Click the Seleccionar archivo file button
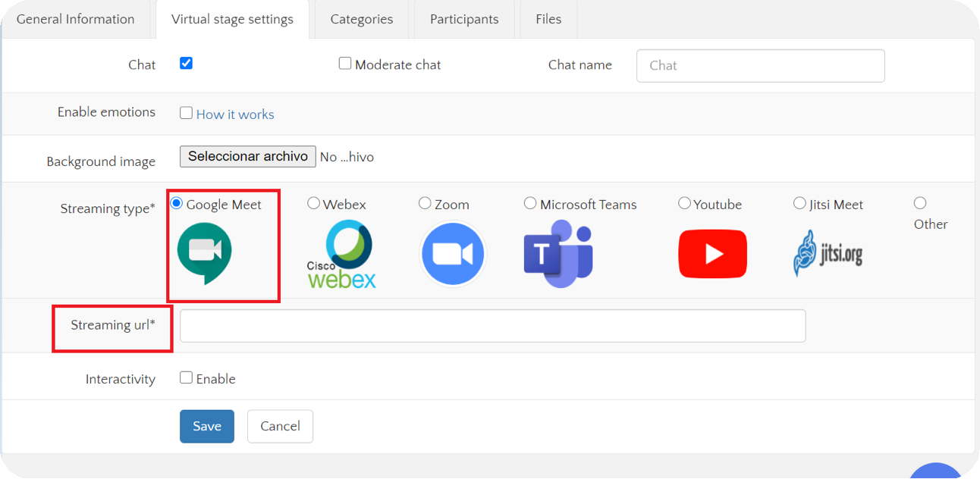Image resolution: width=980 pixels, height=479 pixels. [x=248, y=156]
